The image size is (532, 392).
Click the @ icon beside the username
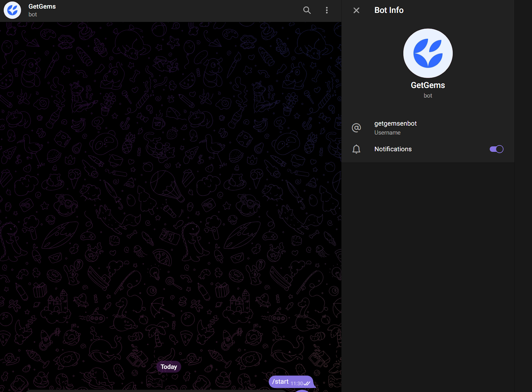pos(356,128)
